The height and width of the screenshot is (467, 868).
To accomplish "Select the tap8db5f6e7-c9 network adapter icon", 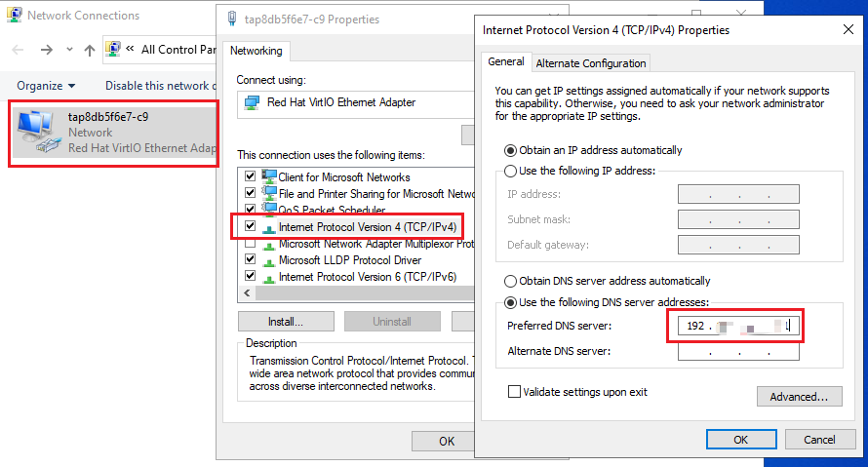I will click(x=37, y=132).
